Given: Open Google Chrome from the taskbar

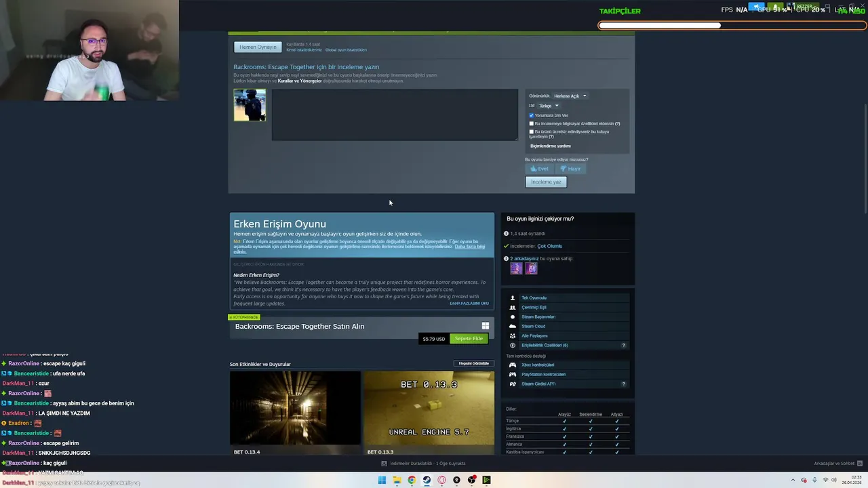Looking at the screenshot, I should point(412,480).
